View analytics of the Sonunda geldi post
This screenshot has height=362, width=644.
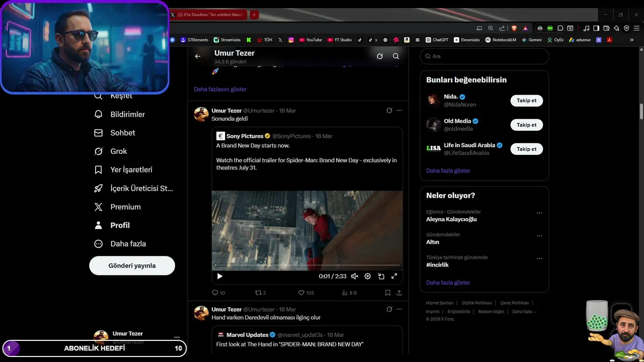pos(349,293)
